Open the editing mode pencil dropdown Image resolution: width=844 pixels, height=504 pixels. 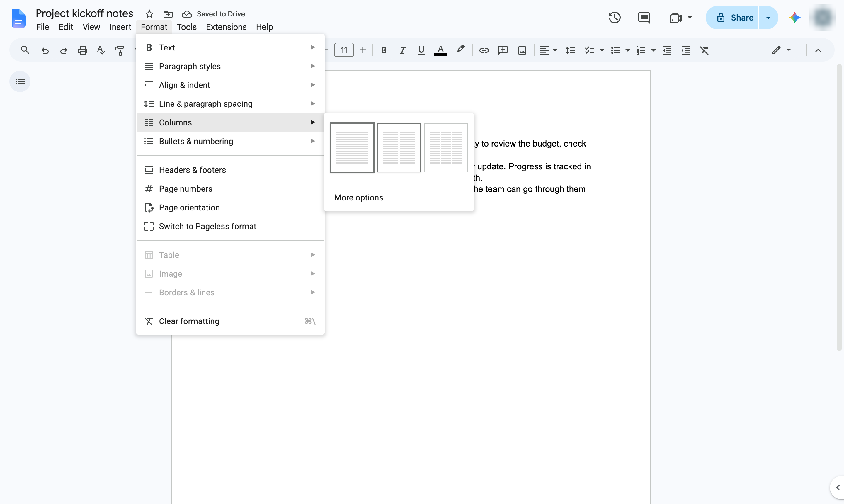coord(782,50)
